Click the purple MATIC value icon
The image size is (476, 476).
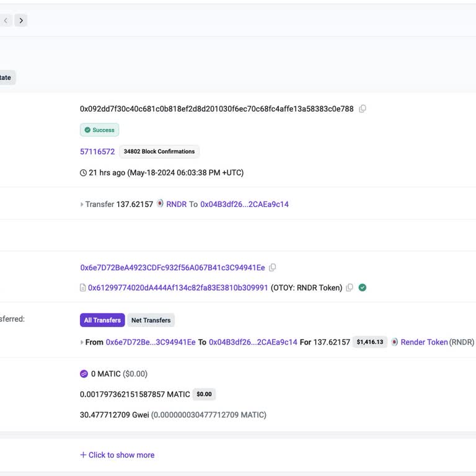[x=84, y=374]
